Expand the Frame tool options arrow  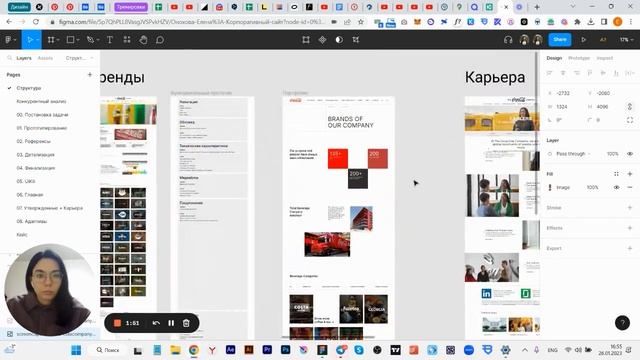[x=58, y=40]
